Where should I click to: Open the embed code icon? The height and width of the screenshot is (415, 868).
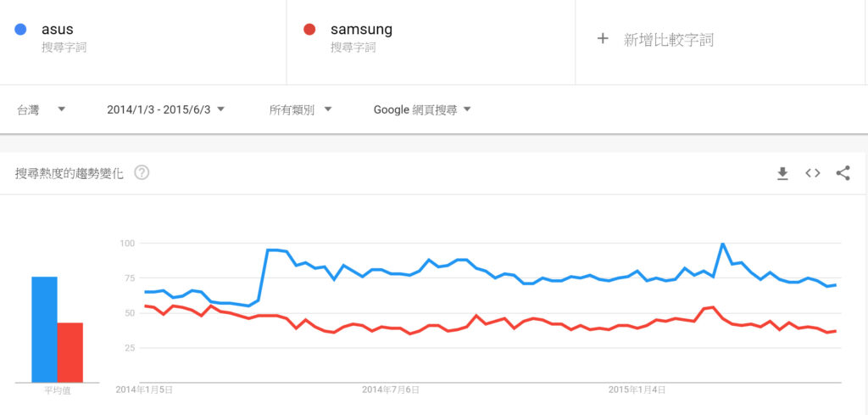point(813,173)
